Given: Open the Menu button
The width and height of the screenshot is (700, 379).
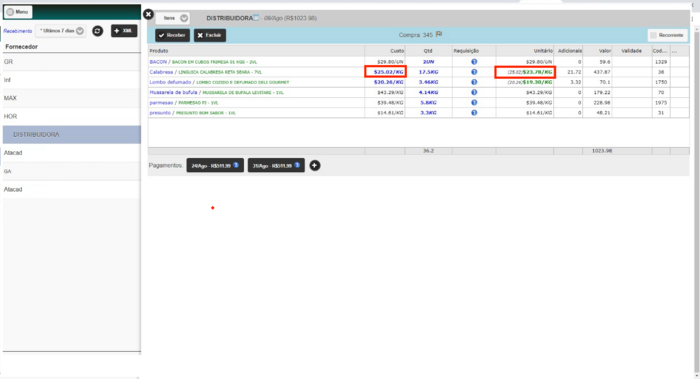Looking at the screenshot, I should point(18,12).
